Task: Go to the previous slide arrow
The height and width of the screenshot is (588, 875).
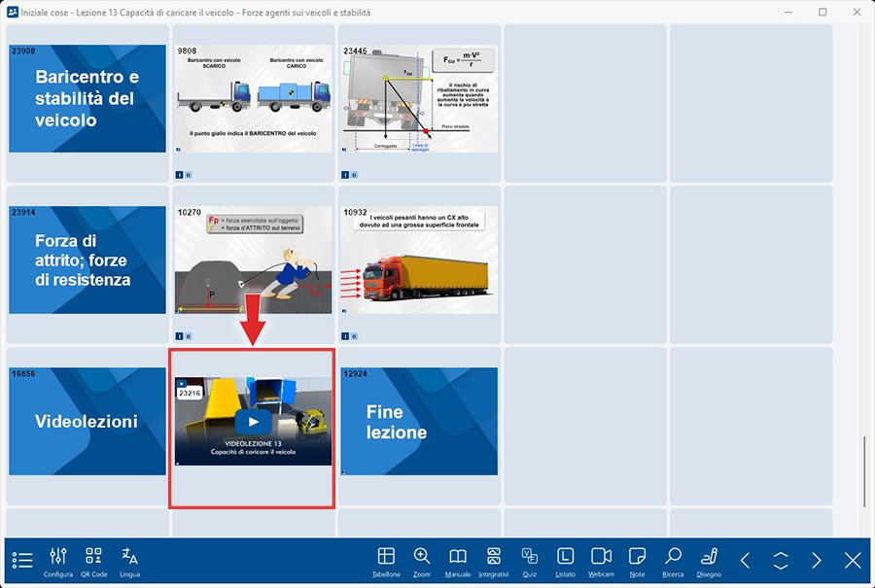Action: [x=745, y=561]
